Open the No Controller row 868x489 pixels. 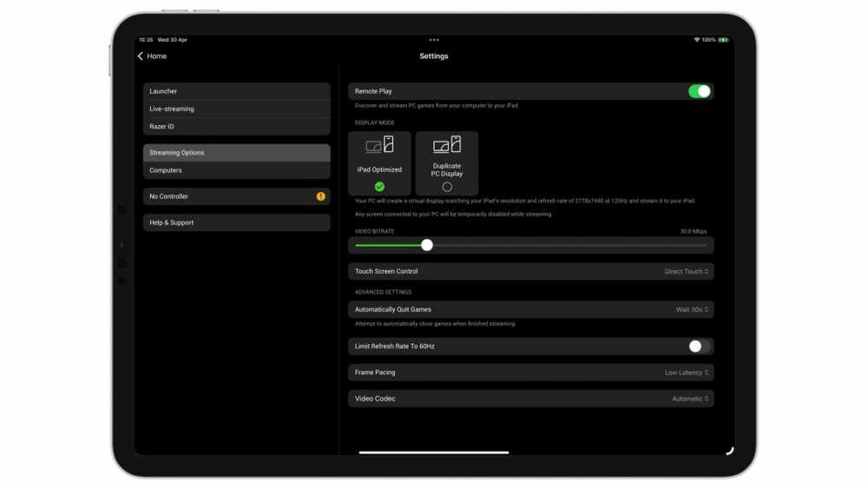236,196
